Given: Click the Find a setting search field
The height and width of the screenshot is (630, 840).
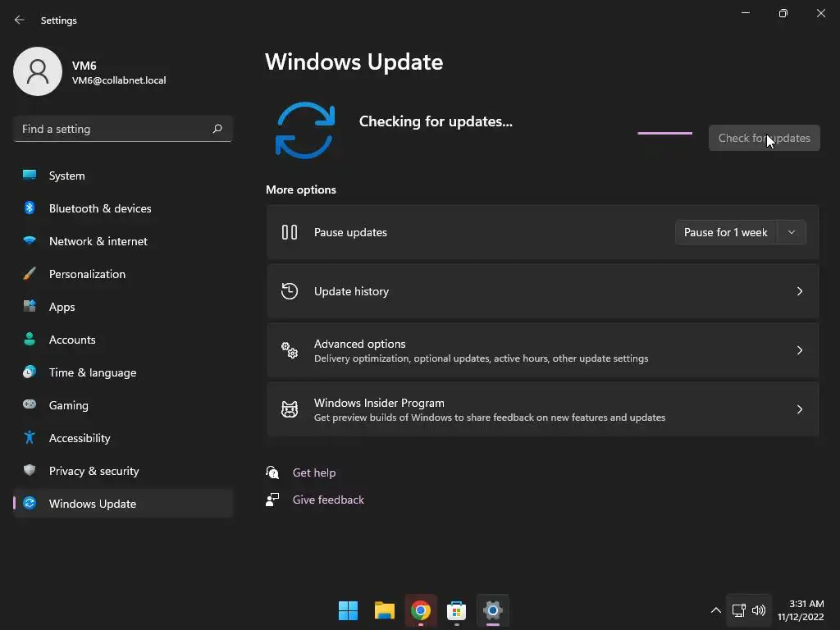Looking at the screenshot, I should [x=123, y=129].
